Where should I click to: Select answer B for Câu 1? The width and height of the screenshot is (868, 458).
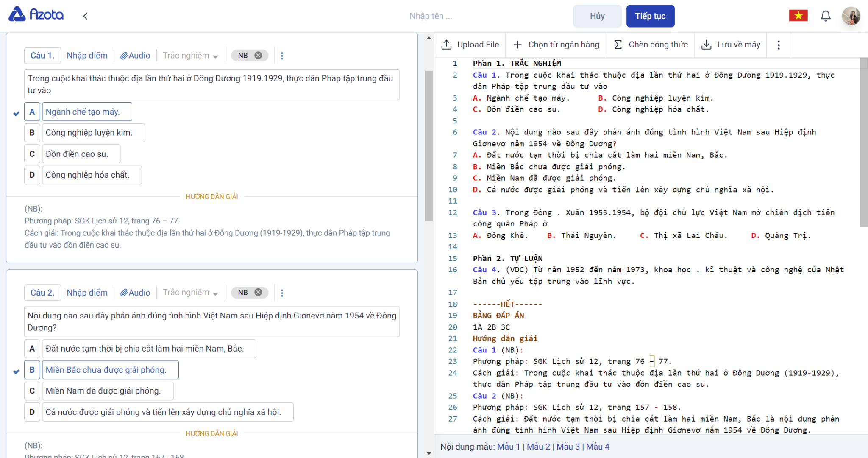pos(32,133)
